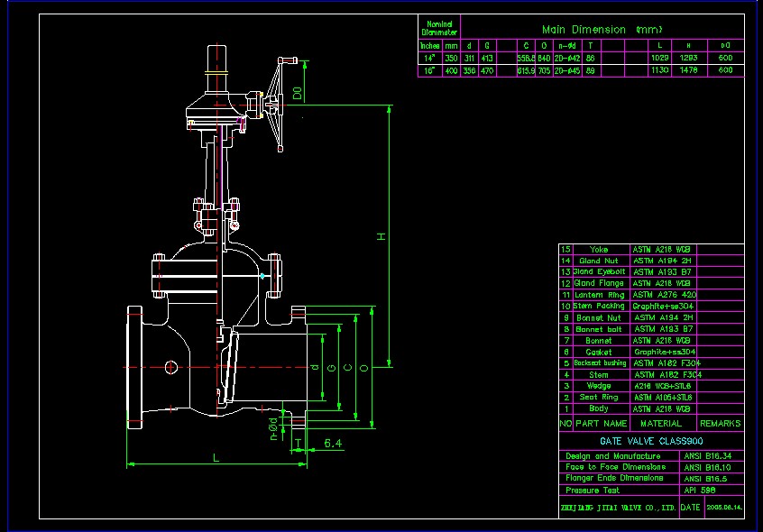
Task: Select the L value 1130
Action: pyautogui.click(x=660, y=70)
